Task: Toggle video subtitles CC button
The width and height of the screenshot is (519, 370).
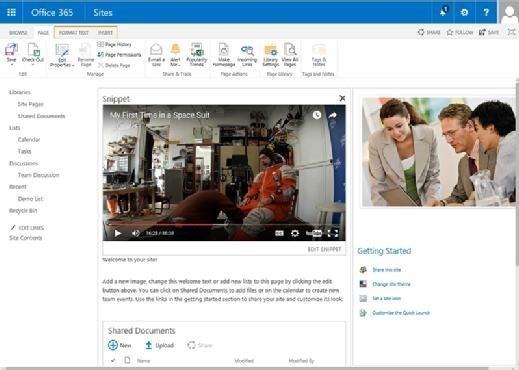Action: 279,233
